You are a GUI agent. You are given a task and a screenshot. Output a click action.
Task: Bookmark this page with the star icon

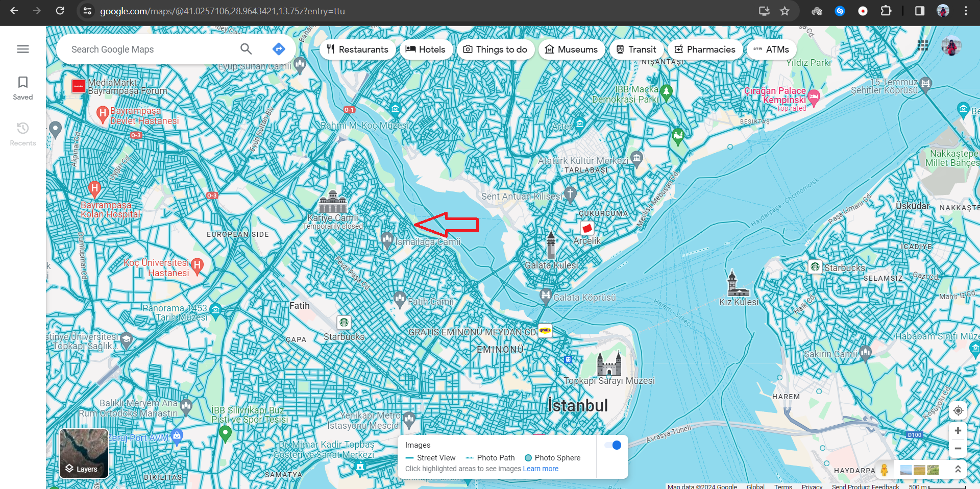tap(785, 11)
